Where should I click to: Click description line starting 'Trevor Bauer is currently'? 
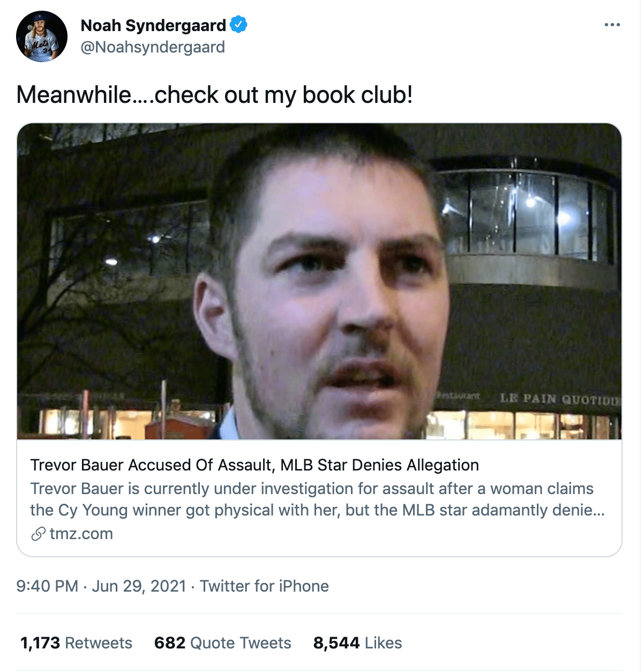click(312, 489)
